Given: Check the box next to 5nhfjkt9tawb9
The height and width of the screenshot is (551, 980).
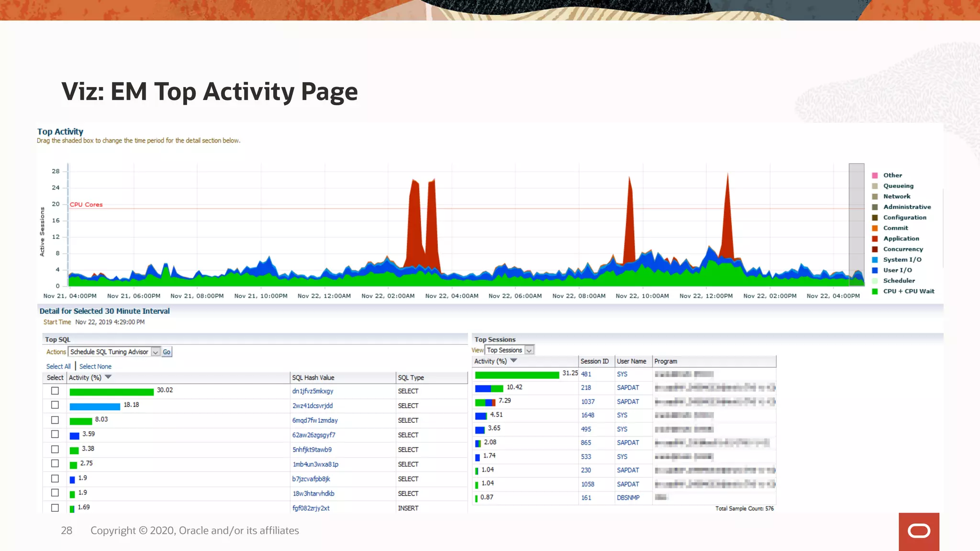Looking at the screenshot, I should click(55, 449).
